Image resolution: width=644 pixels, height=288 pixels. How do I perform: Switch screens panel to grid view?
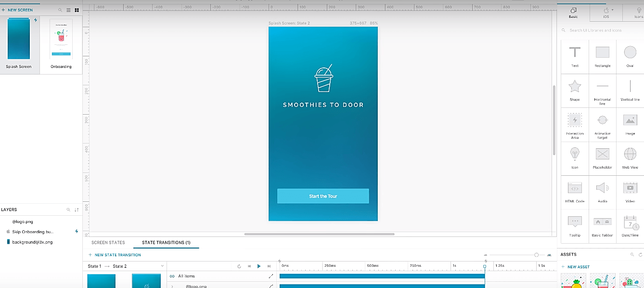coord(77,10)
